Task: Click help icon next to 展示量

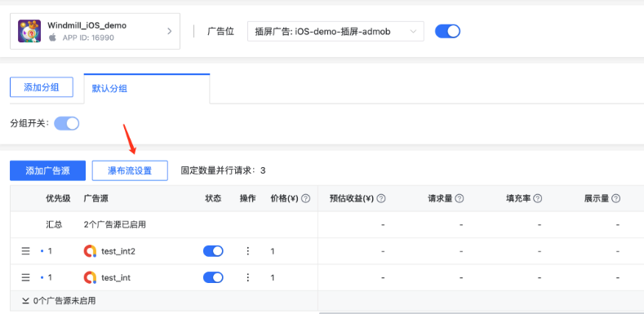Action: pos(615,199)
